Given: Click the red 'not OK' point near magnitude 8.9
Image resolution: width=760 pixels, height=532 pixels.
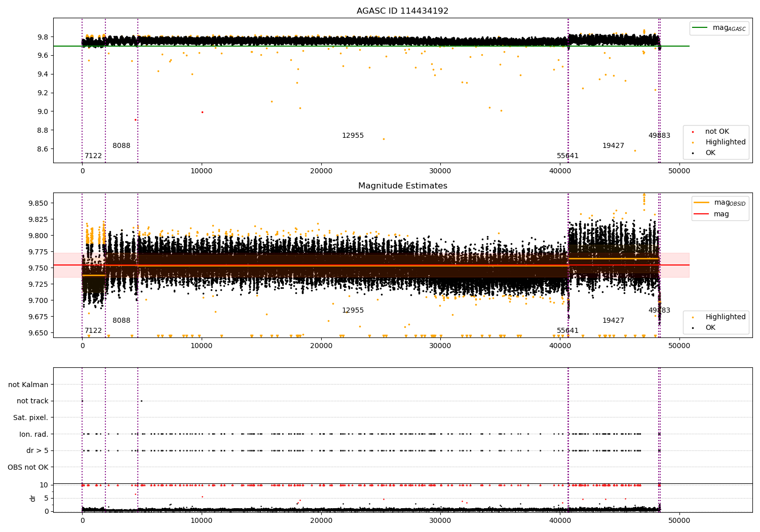Looking at the screenshot, I should click(x=135, y=120).
